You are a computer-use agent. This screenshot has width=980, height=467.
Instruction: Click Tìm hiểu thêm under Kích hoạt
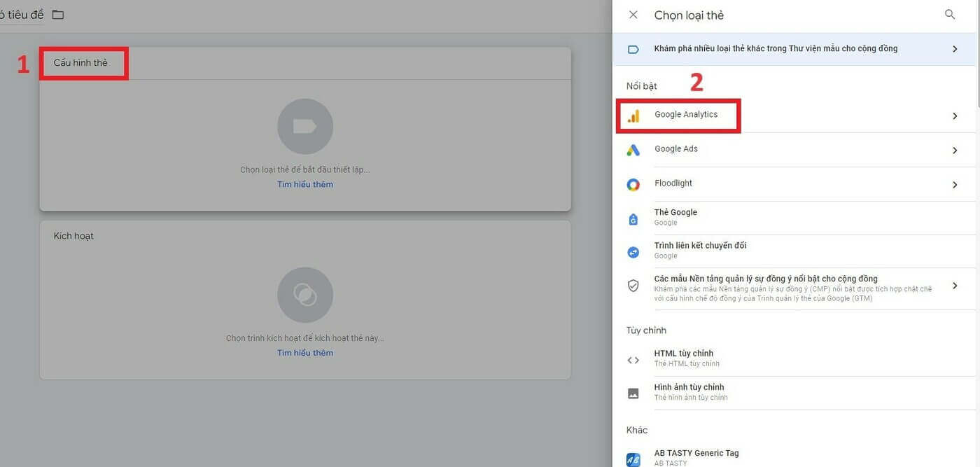tap(305, 353)
